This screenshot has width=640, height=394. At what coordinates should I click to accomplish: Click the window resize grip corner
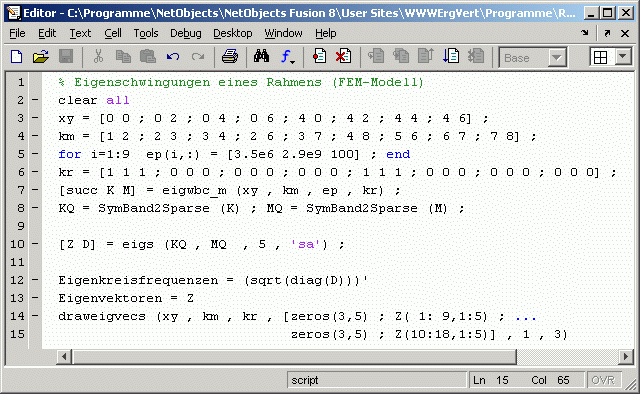tap(631, 384)
